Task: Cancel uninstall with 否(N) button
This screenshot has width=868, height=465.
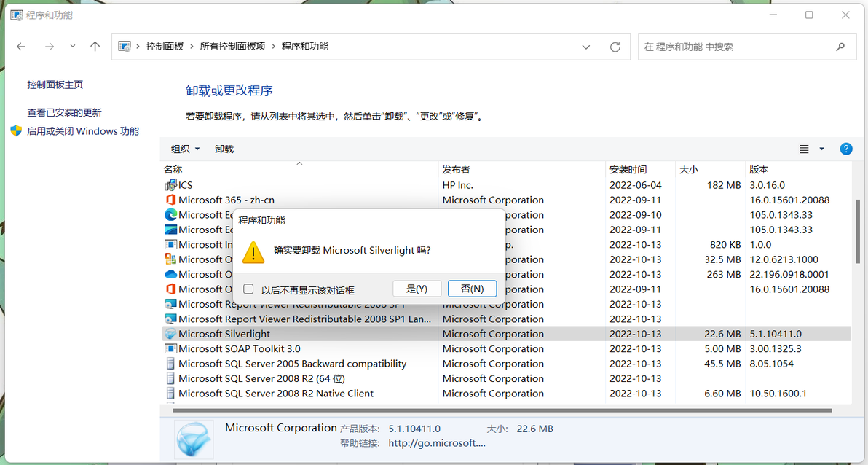Action: tap(472, 289)
